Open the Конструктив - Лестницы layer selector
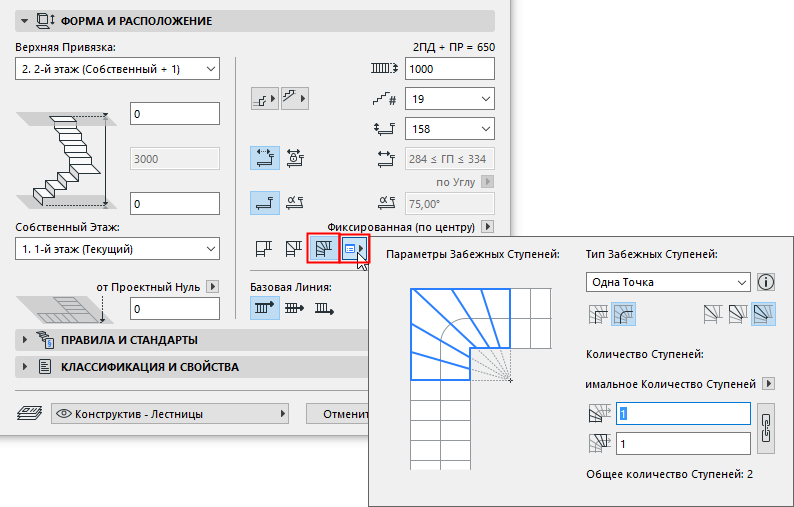The height and width of the screenshot is (507, 794). coord(170,413)
